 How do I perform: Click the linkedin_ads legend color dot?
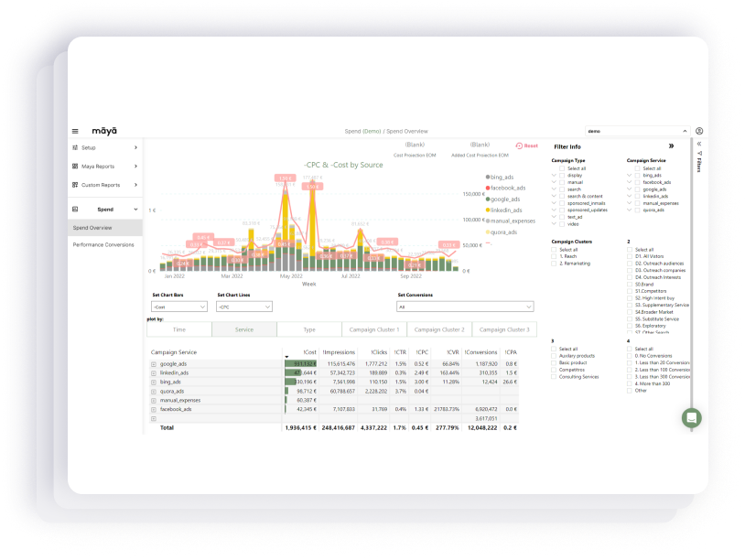pos(488,210)
